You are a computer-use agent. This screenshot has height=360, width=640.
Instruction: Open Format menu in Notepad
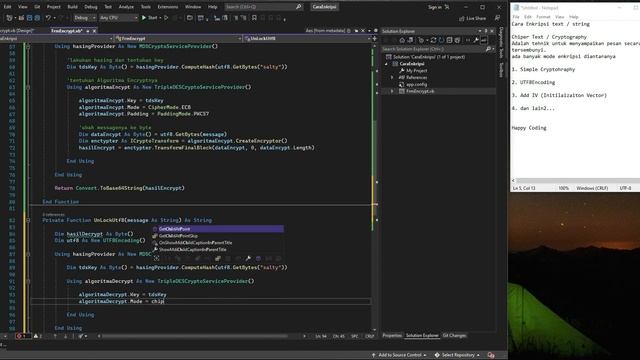(543, 17)
